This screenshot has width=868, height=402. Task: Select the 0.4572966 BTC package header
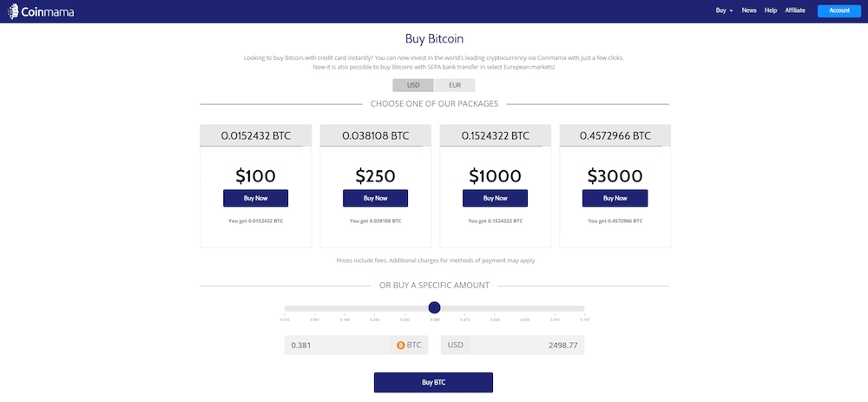click(615, 135)
